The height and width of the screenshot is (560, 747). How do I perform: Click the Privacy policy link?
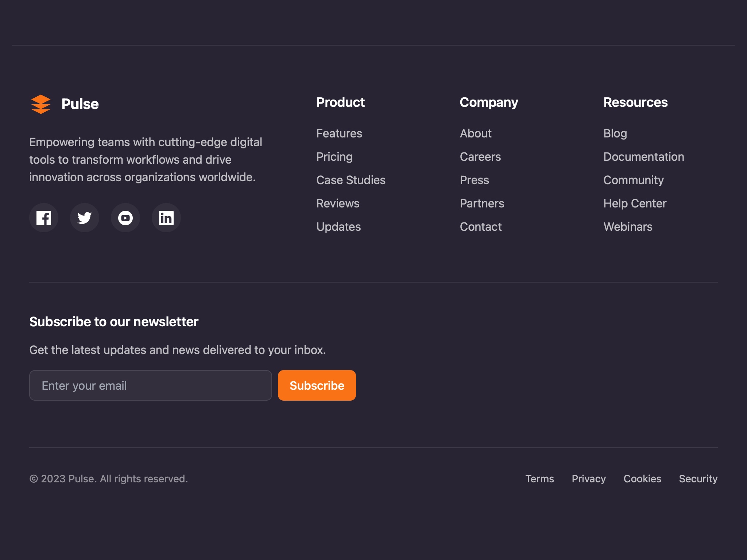click(589, 479)
